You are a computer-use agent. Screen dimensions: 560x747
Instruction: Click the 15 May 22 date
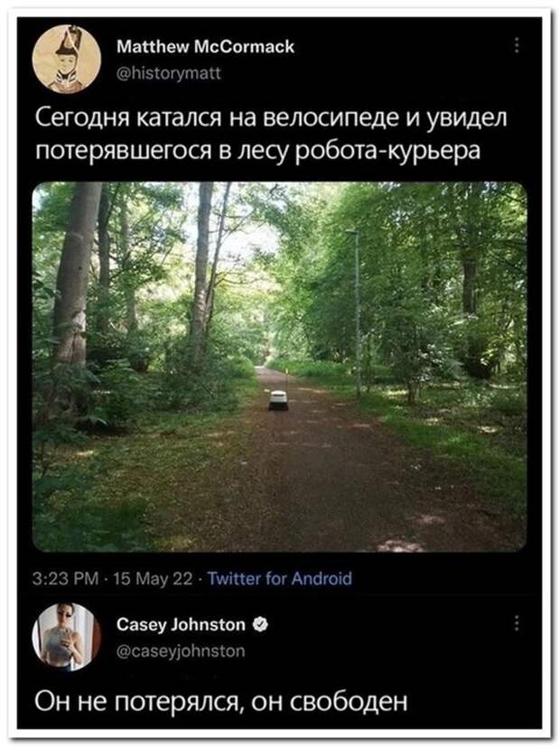[153, 578]
